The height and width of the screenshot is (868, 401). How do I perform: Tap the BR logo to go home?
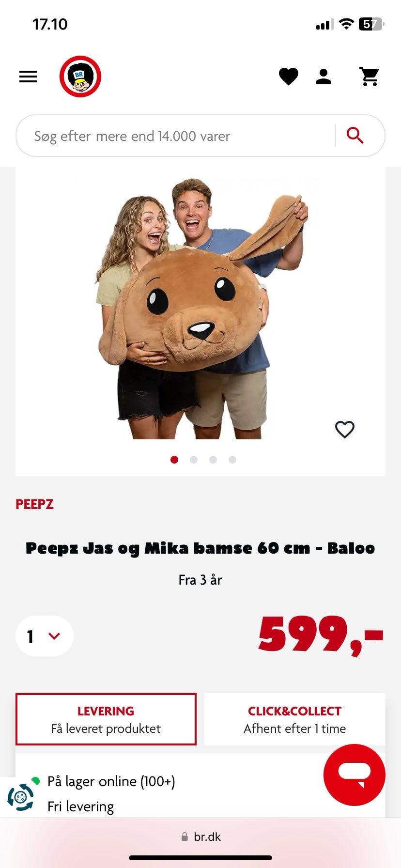coord(80,77)
